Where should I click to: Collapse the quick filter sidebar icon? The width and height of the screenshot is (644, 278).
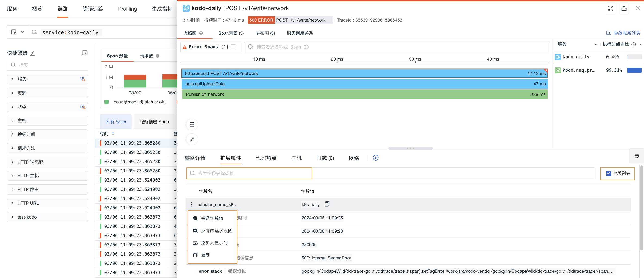pyautogui.click(x=84, y=53)
